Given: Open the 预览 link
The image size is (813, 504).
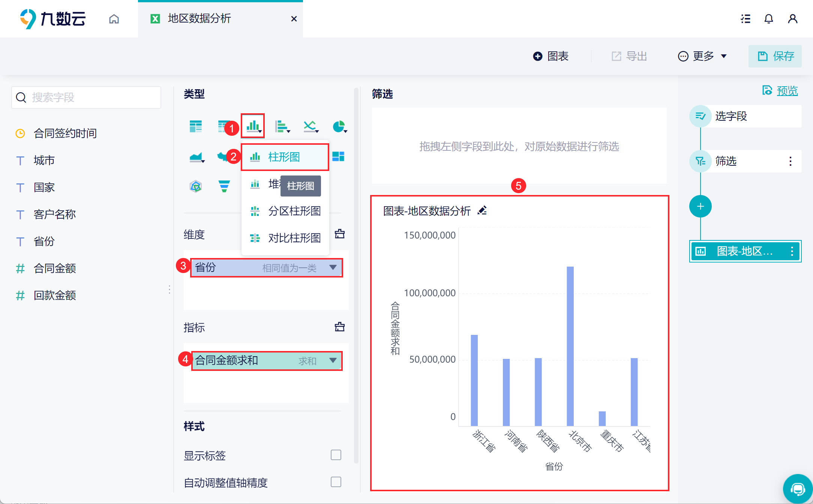Looking at the screenshot, I should 787,91.
